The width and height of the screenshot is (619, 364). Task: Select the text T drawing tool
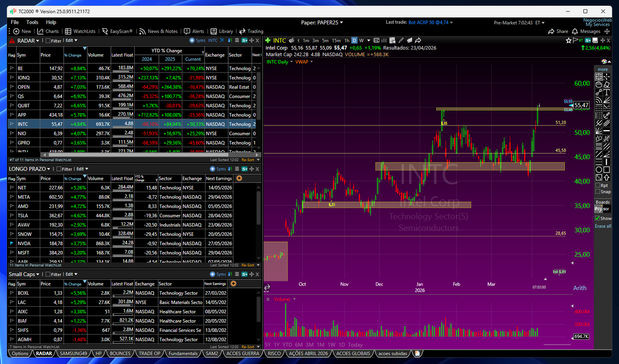pos(607,92)
